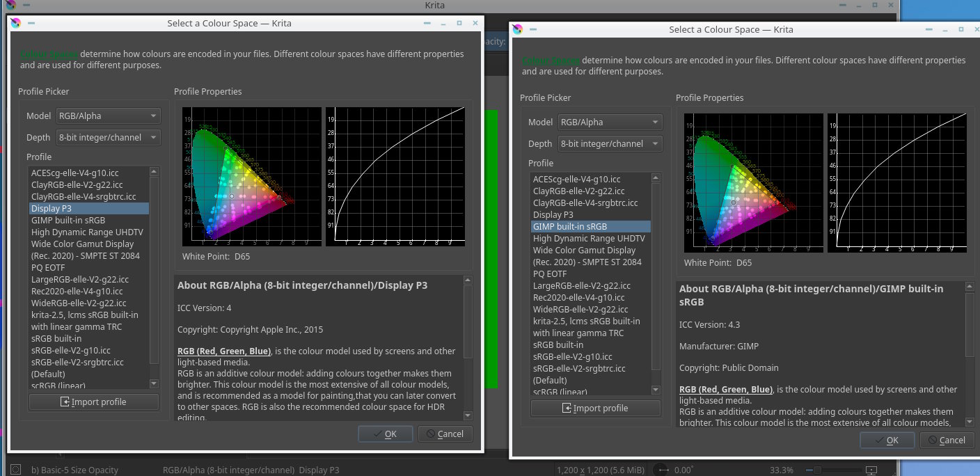The width and height of the screenshot is (980, 476).
Task: Open Depth dropdown in left dialog
Action: (x=109, y=137)
